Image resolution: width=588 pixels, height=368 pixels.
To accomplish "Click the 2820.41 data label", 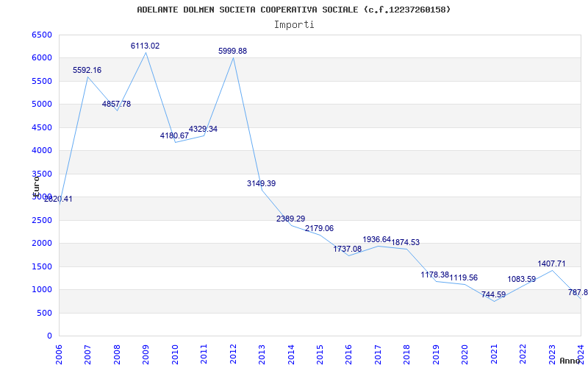I will click(58, 199).
